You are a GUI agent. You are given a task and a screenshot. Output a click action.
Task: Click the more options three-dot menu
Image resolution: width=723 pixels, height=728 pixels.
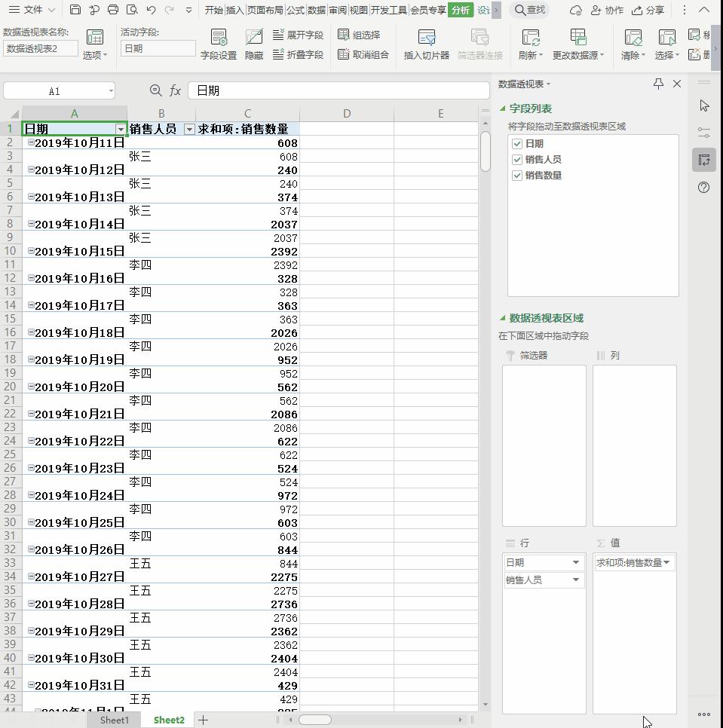point(684,10)
